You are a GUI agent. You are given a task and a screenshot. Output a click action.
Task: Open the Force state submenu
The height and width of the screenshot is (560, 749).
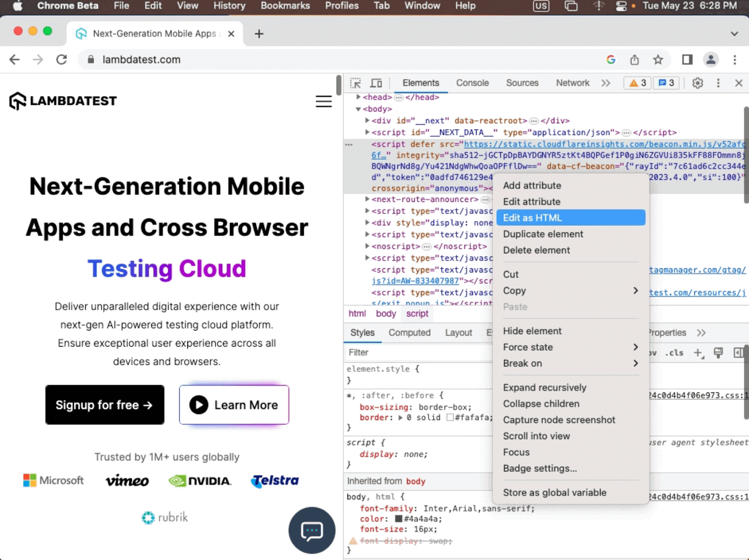click(571, 347)
